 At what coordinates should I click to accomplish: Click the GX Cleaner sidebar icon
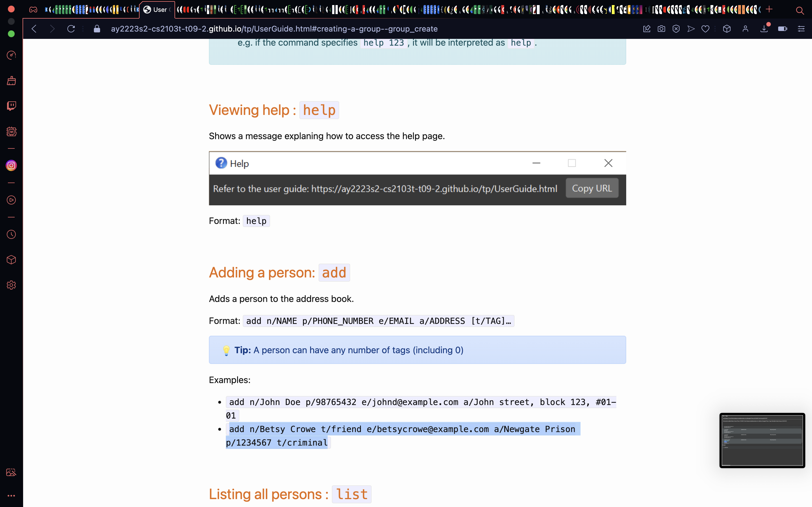coord(11,81)
